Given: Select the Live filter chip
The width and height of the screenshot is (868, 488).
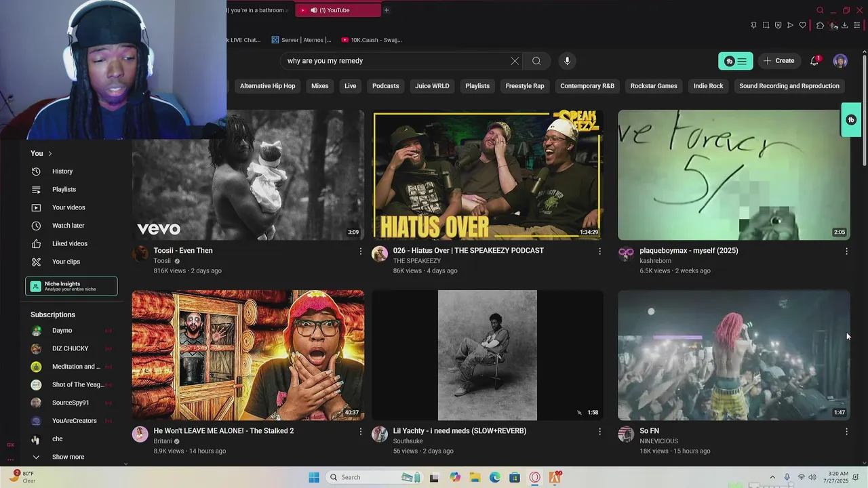Looking at the screenshot, I should coord(350,86).
